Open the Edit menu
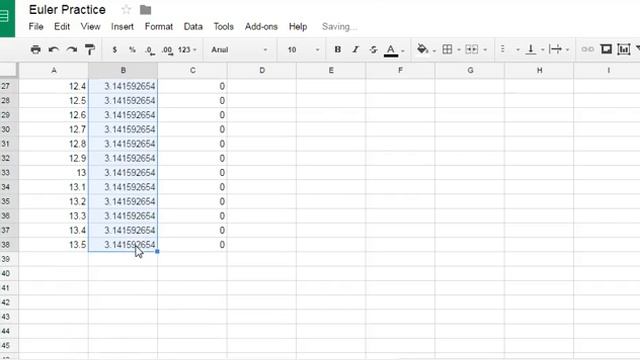 [x=62, y=27]
